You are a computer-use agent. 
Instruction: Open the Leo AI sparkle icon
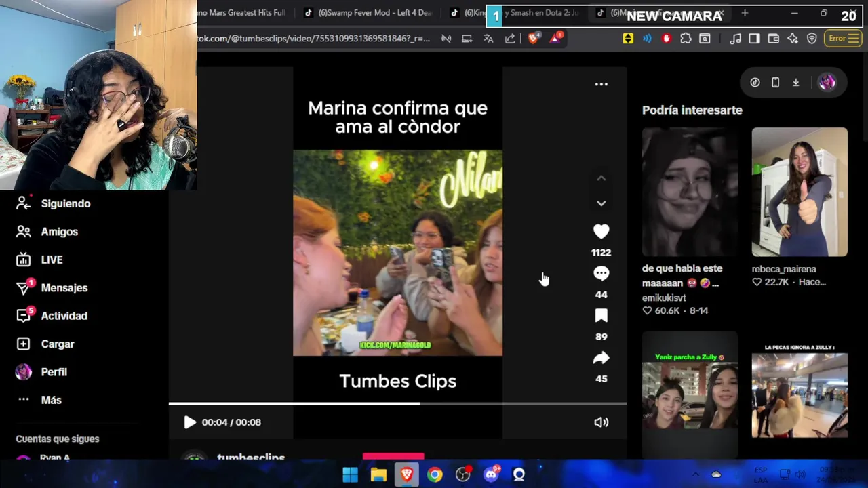coord(792,39)
